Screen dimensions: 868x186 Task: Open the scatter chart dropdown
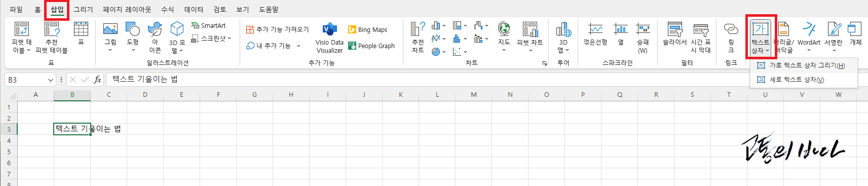pos(460,52)
